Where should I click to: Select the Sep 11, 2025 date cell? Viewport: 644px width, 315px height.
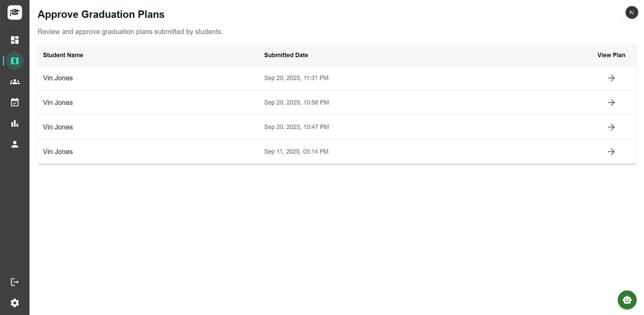[296, 152]
